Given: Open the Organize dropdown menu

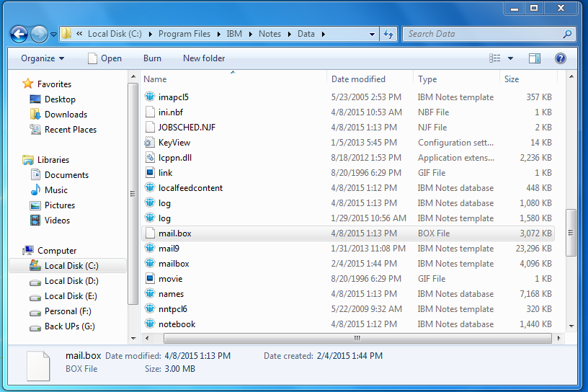Looking at the screenshot, I should pyautogui.click(x=43, y=58).
